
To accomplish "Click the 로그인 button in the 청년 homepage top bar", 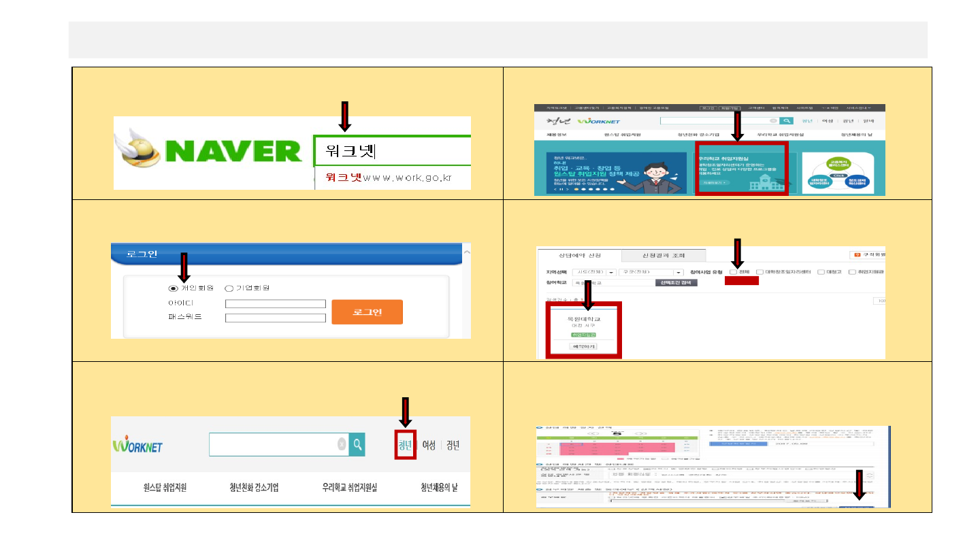I will (707, 108).
